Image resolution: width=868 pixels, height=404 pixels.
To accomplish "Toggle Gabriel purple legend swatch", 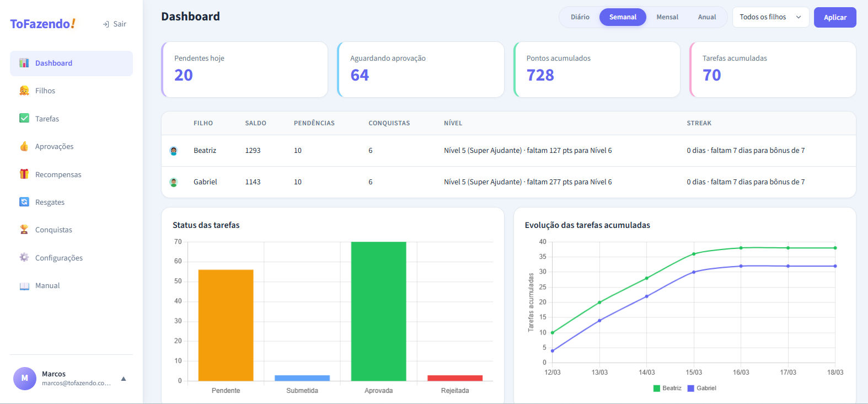I will click(x=691, y=388).
